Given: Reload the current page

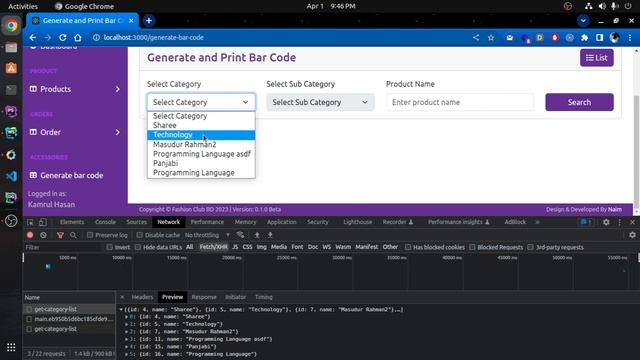Looking at the screenshot, I should click(62, 38).
